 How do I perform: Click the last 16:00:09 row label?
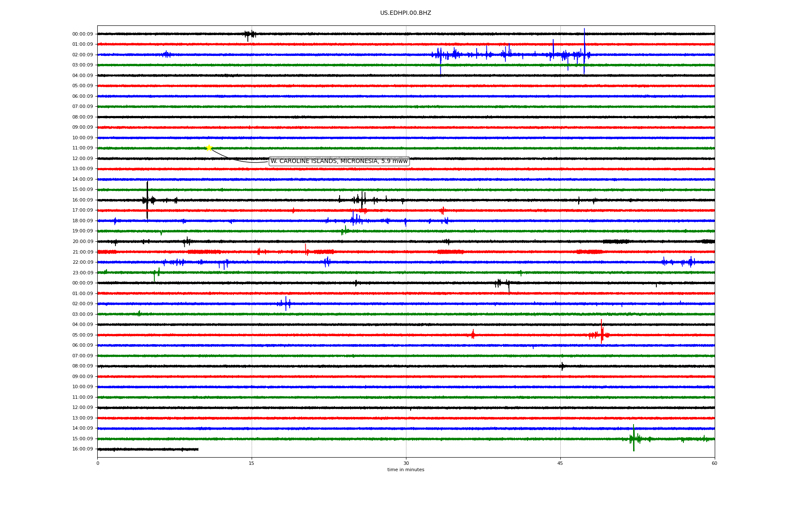click(82, 449)
